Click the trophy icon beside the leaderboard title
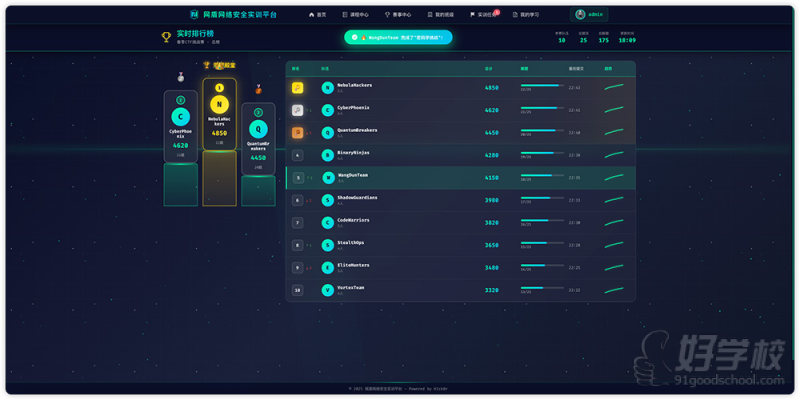This screenshot has height=400, width=800. (166, 37)
